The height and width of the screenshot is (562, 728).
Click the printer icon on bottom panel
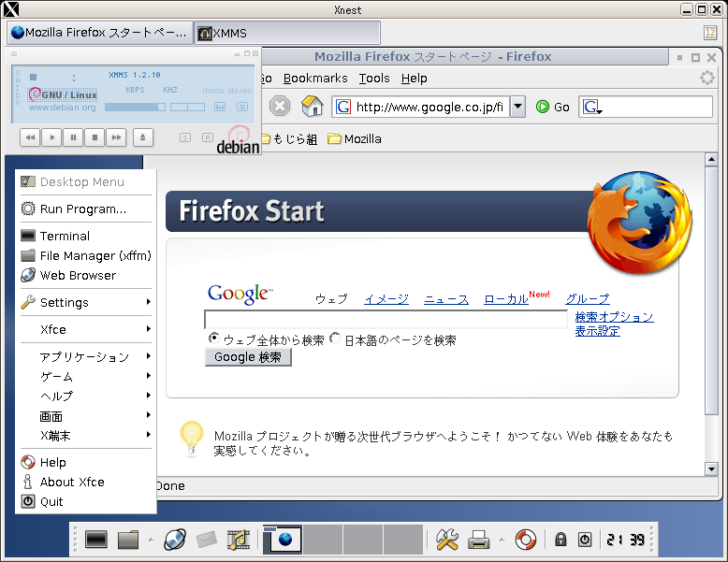pos(479,540)
